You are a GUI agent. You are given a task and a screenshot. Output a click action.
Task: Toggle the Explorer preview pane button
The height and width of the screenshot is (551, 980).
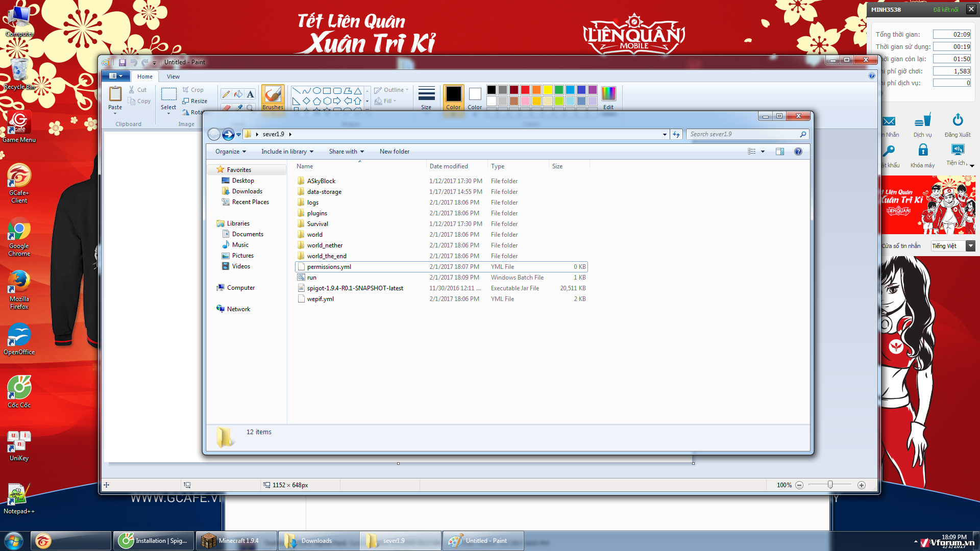click(x=779, y=152)
